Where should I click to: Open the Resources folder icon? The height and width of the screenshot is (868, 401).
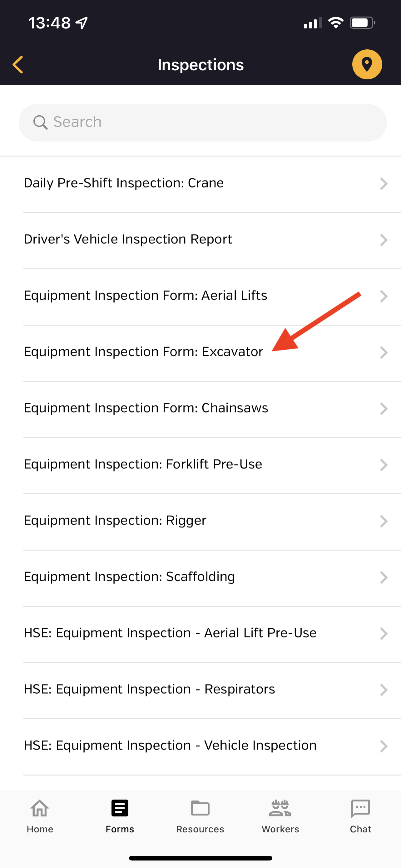(x=200, y=808)
